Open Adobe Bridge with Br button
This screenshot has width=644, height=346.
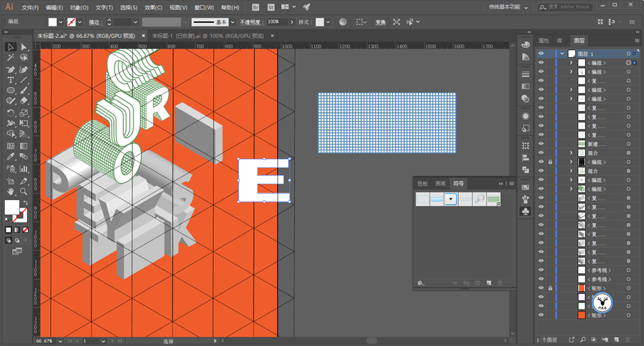[255, 7]
